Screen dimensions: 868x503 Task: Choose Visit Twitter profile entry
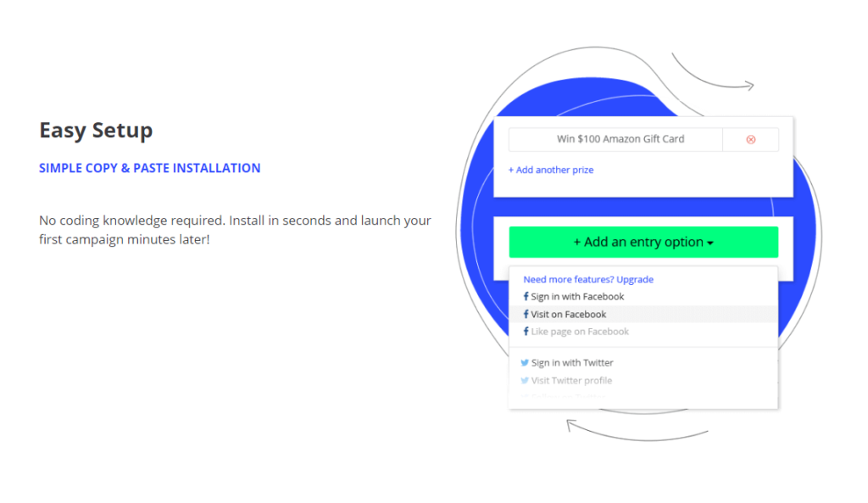tap(571, 381)
